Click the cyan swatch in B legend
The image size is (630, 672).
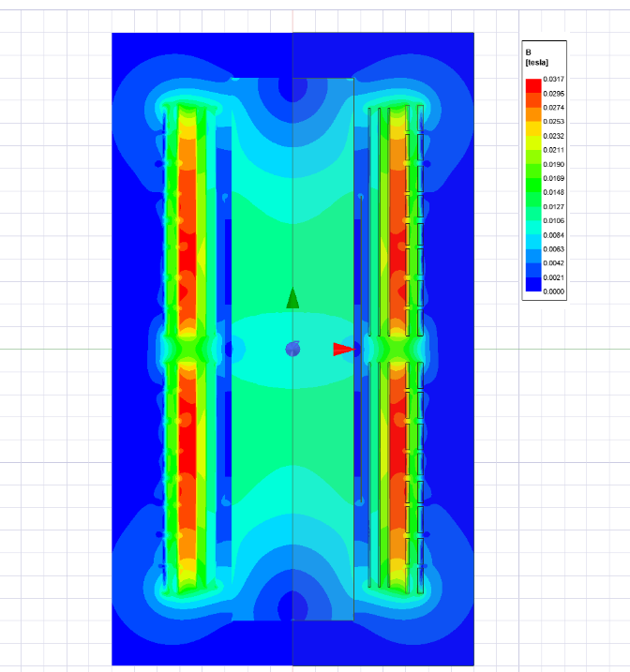[x=532, y=228]
